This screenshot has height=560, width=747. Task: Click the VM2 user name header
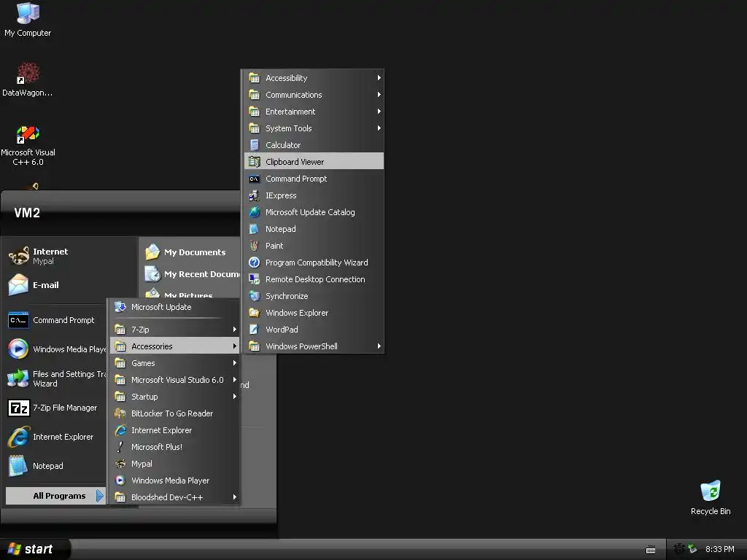(x=27, y=213)
